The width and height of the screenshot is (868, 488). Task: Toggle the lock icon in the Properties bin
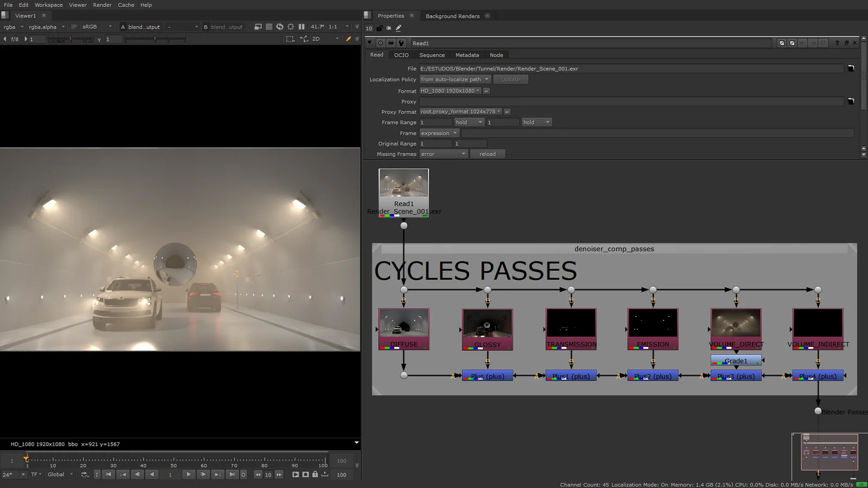coord(379,28)
